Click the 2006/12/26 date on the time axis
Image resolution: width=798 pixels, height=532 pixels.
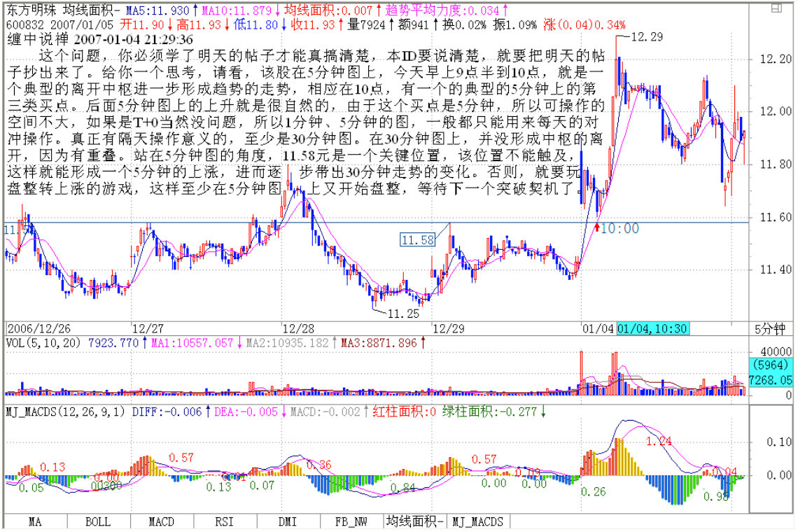point(38,329)
